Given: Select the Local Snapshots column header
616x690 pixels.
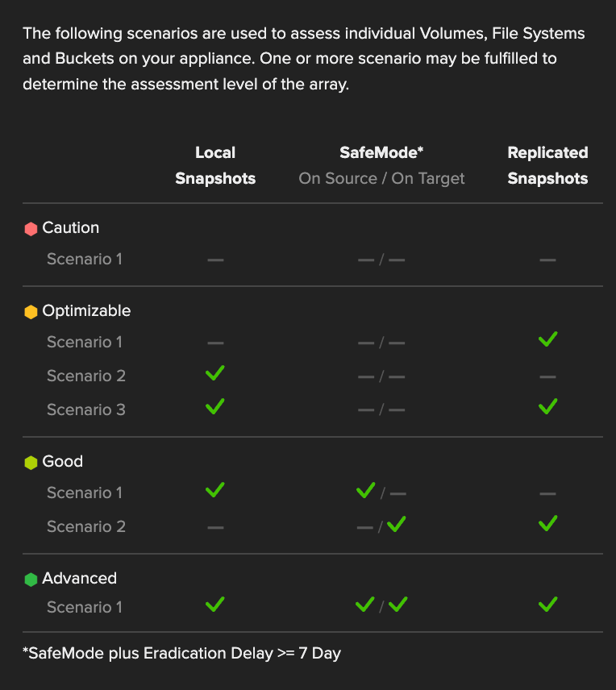Looking at the screenshot, I should [215, 165].
